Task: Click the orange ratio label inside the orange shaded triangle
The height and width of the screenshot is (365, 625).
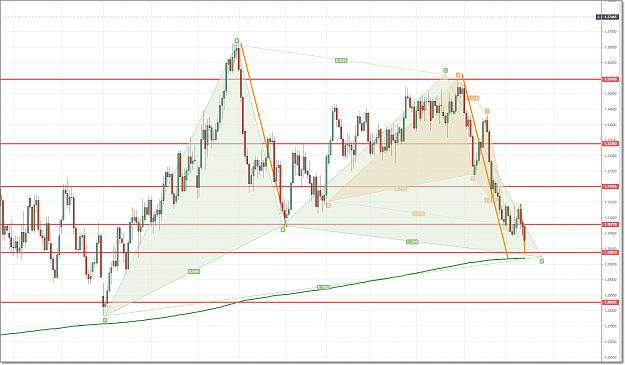Action: coord(401,188)
